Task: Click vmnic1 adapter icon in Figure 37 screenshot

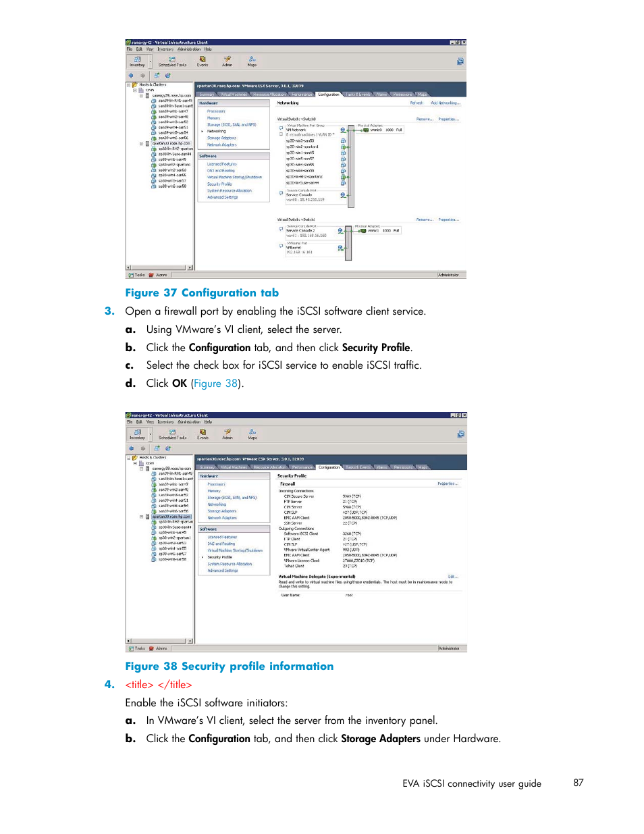Action: point(363,230)
